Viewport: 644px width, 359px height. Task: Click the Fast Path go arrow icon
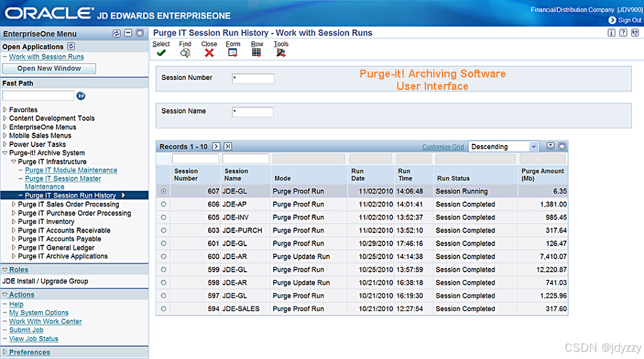click(x=81, y=96)
